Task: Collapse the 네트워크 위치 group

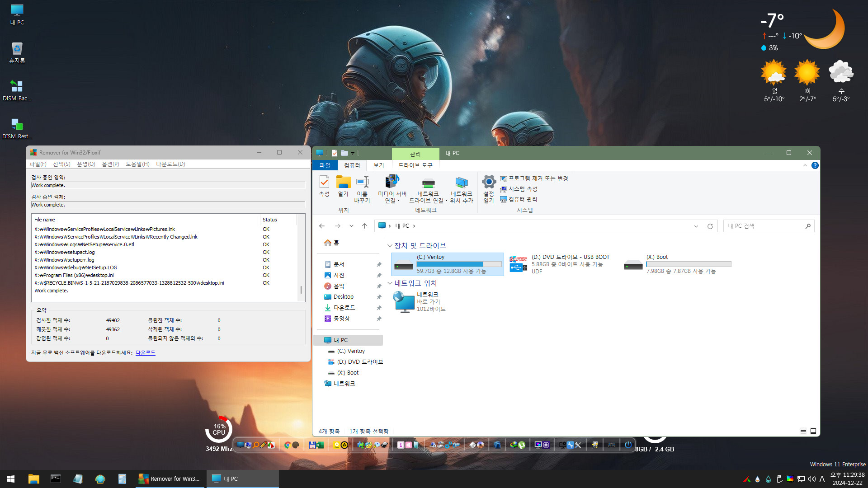Action: click(x=390, y=283)
